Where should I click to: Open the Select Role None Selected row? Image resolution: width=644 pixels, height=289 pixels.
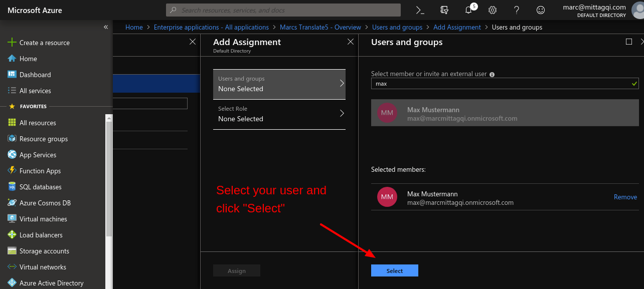[x=279, y=114]
